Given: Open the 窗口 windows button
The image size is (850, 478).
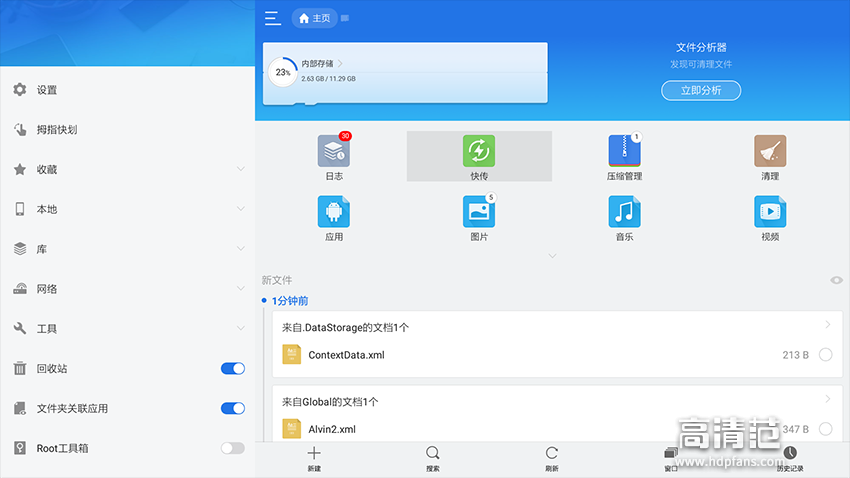Looking at the screenshot, I should tap(671, 458).
